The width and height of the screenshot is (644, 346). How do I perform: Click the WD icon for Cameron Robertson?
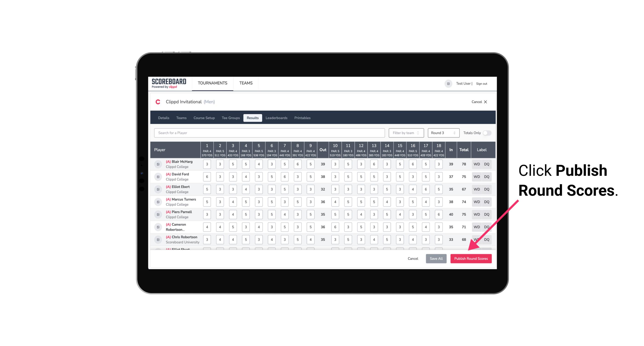(x=477, y=227)
